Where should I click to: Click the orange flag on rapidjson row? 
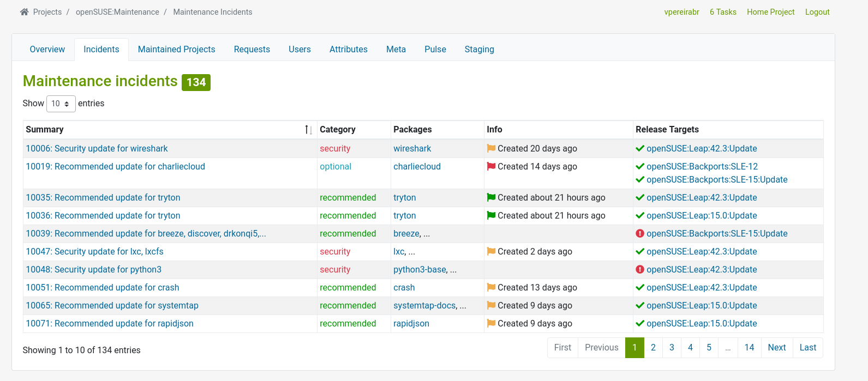[491, 323]
